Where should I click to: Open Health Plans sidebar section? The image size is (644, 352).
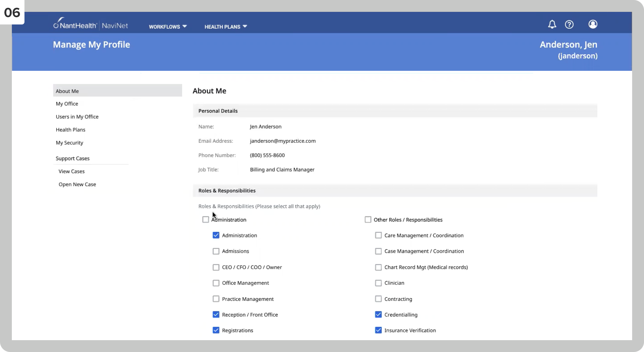point(70,130)
